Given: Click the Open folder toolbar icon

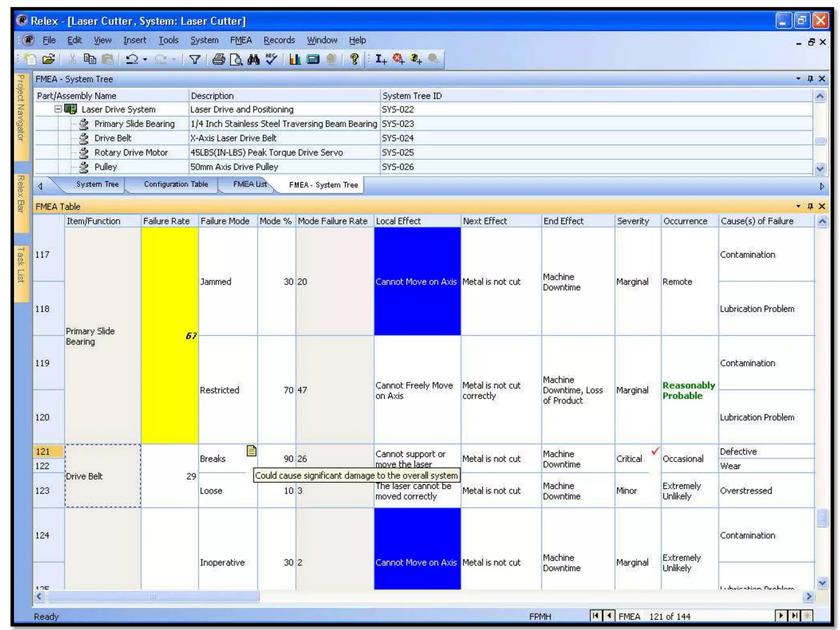Looking at the screenshot, I should click(48, 60).
